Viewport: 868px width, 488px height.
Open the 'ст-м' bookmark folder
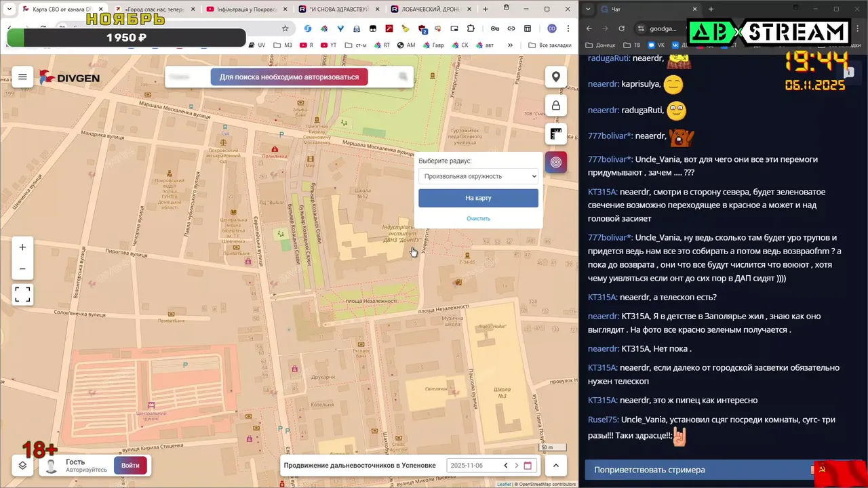(x=356, y=45)
